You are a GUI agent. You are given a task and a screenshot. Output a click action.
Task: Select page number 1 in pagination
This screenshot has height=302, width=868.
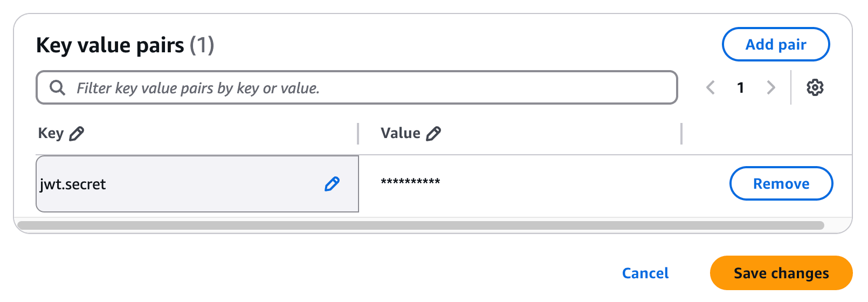point(741,87)
